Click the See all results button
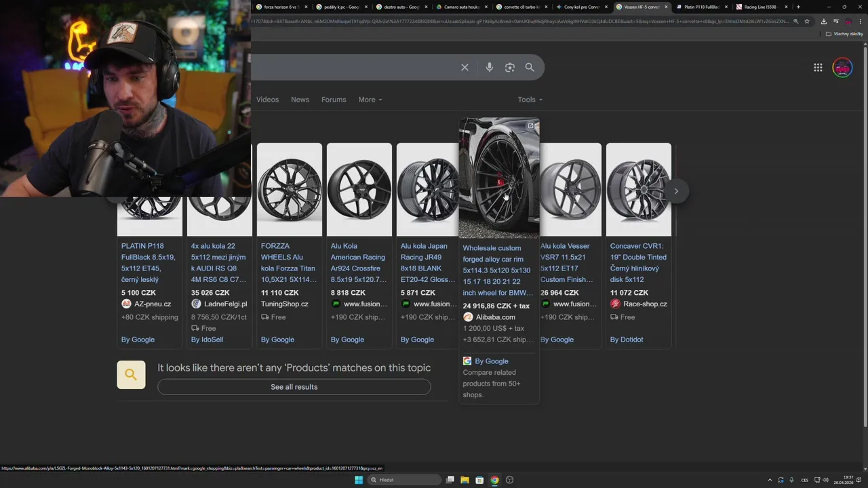The height and width of the screenshot is (488, 868). [294, 387]
